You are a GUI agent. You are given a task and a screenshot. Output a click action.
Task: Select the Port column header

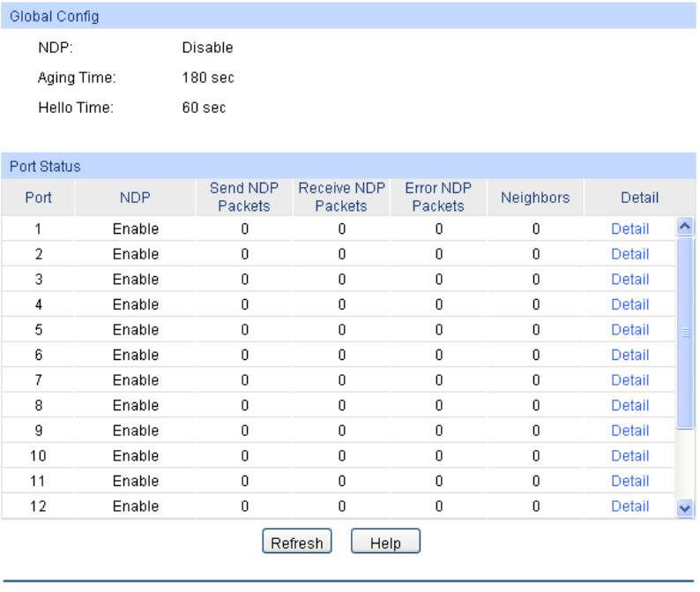(38, 198)
